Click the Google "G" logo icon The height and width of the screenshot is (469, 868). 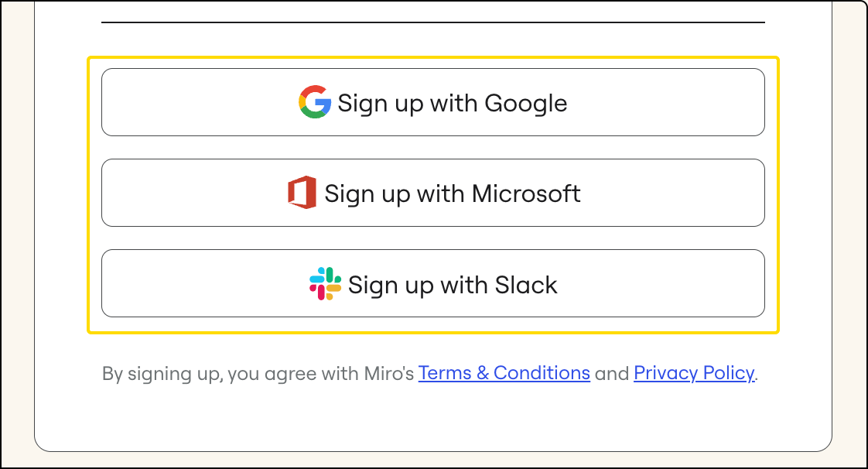click(x=315, y=102)
